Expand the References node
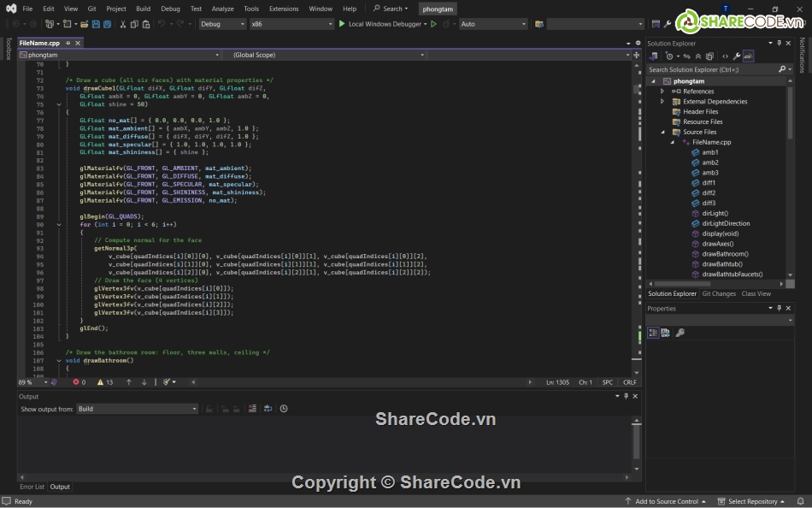This screenshot has height=508, width=812. point(662,92)
